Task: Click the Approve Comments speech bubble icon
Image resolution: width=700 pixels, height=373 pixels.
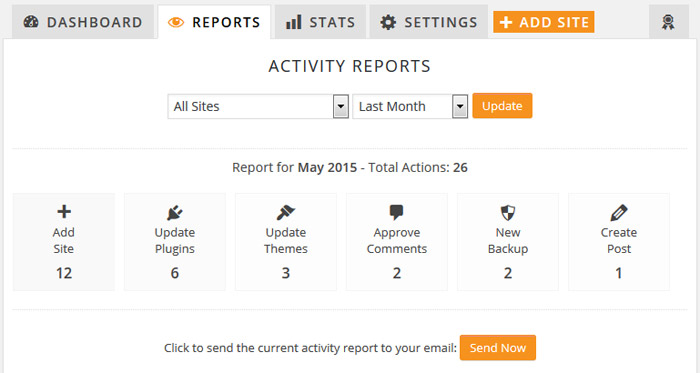Action: 396,213
